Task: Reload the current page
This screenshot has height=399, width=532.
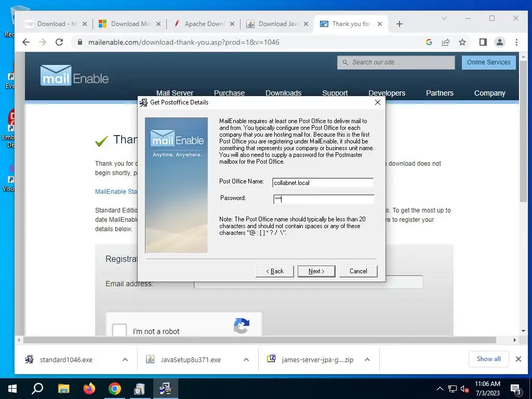Action: [x=59, y=42]
